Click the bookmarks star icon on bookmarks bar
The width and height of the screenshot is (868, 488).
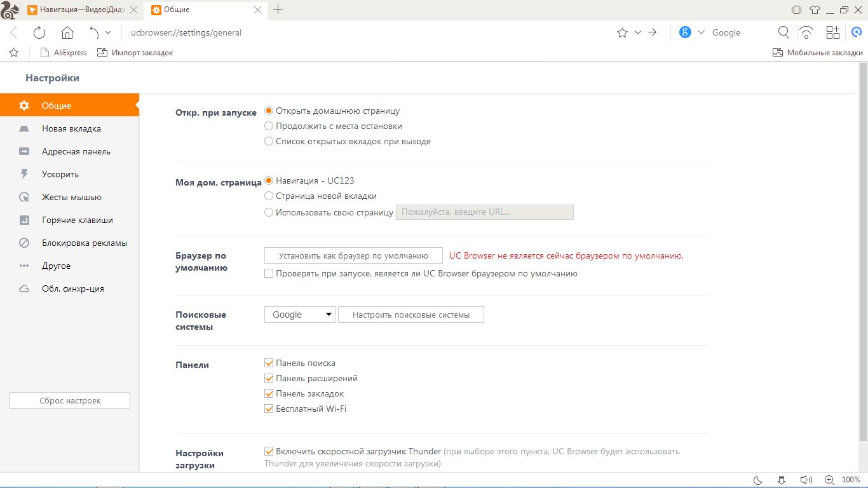point(14,53)
